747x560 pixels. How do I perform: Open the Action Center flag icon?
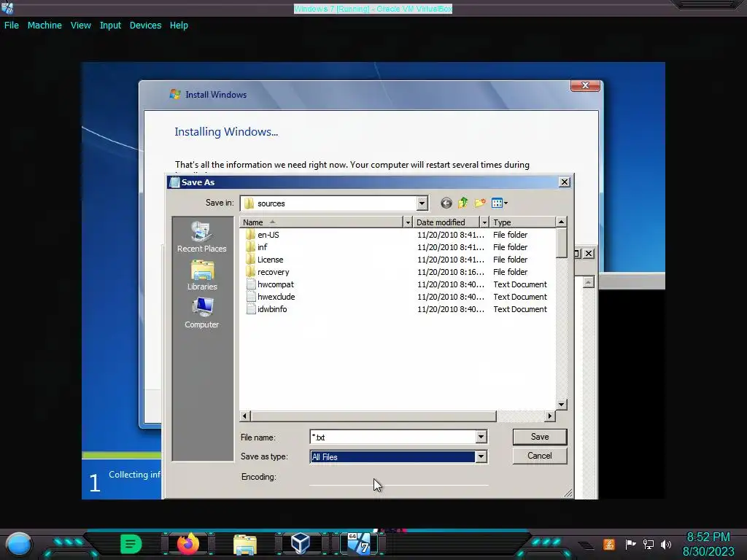click(x=631, y=544)
